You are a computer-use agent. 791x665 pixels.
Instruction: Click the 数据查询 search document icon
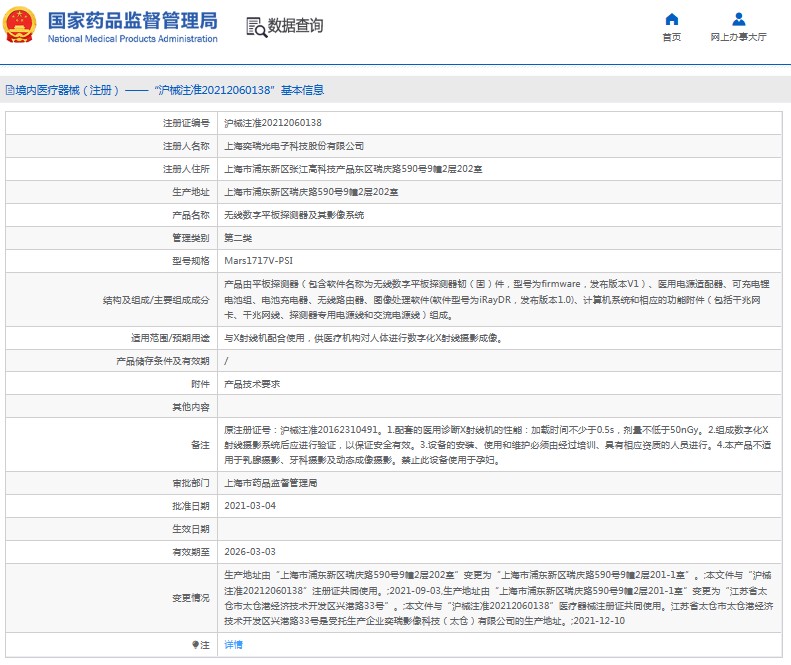[256, 27]
